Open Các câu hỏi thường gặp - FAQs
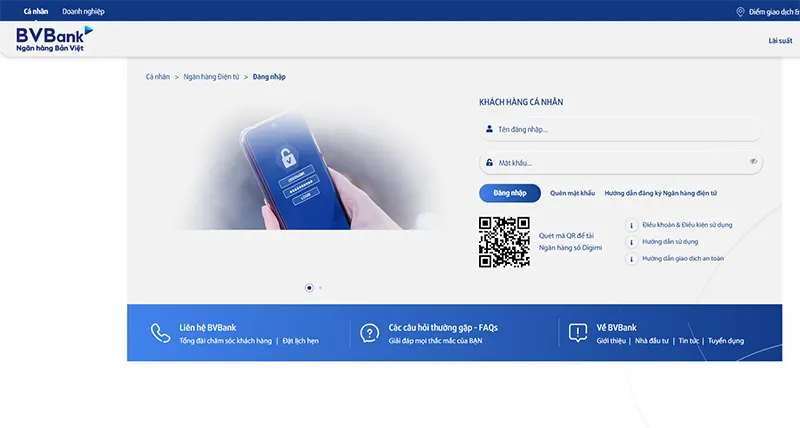Screen dimensions: 800x428 click(443, 328)
